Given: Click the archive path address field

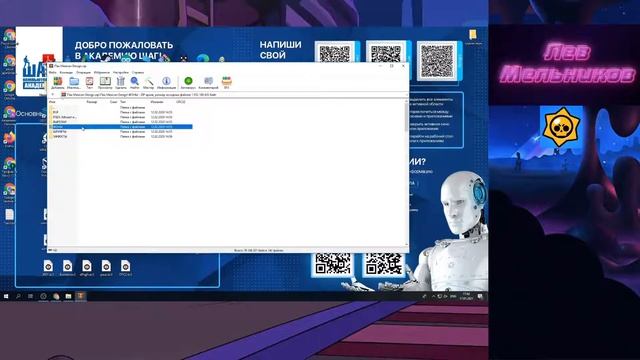Looking at the screenshot, I should [233, 95].
